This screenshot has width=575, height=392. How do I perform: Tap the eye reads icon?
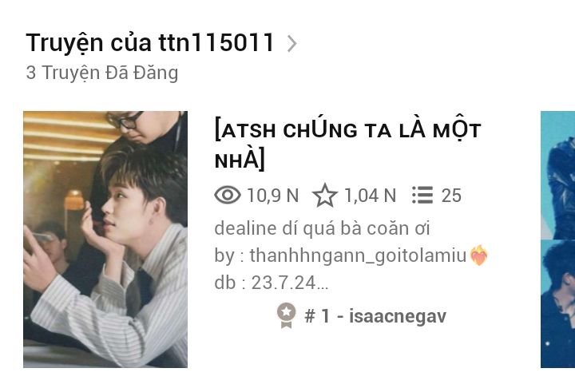point(228,195)
